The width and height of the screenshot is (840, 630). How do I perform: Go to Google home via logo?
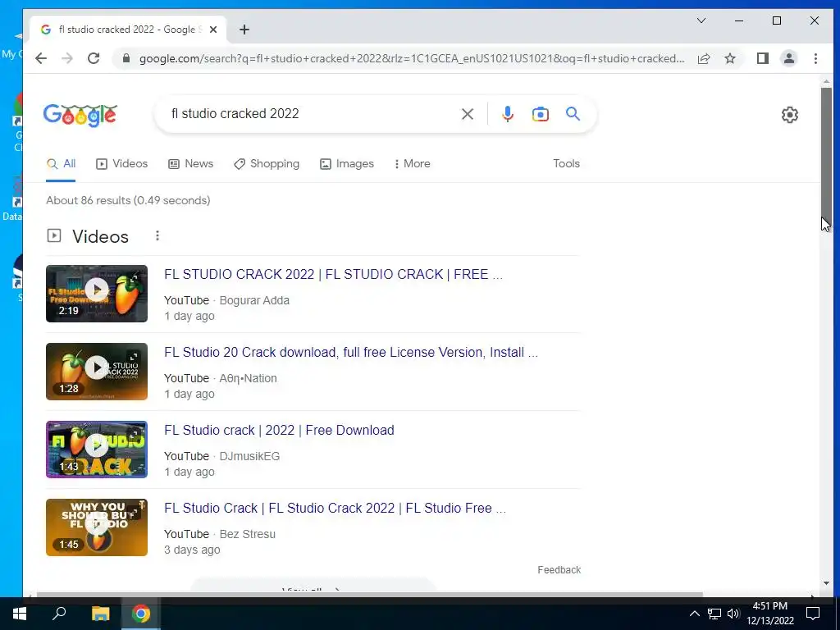80,115
